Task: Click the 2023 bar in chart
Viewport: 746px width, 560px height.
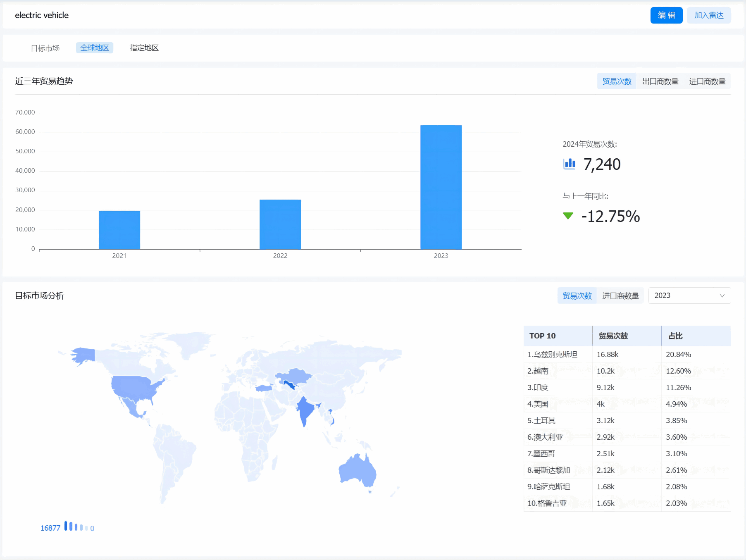Action: point(441,187)
